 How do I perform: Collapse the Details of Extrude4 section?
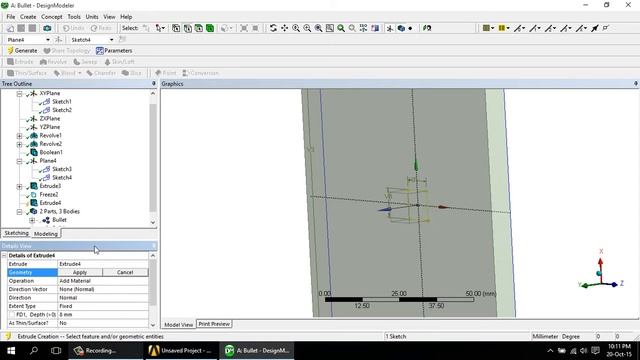4,256
